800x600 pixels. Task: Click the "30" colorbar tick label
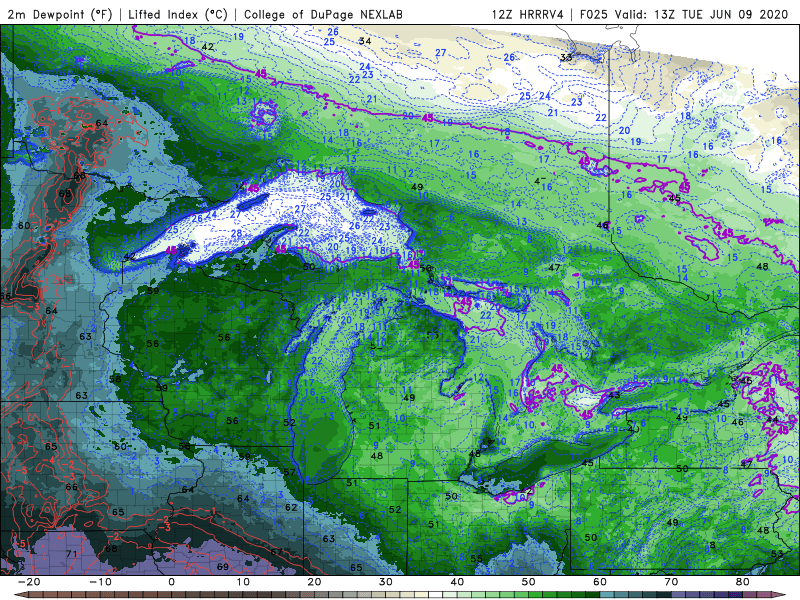386,582
